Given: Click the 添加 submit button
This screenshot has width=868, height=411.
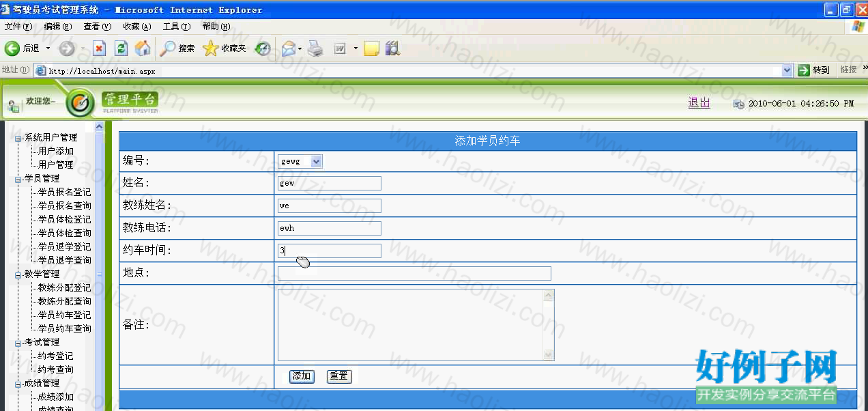Looking at the screenshot, I should (302, 376).
